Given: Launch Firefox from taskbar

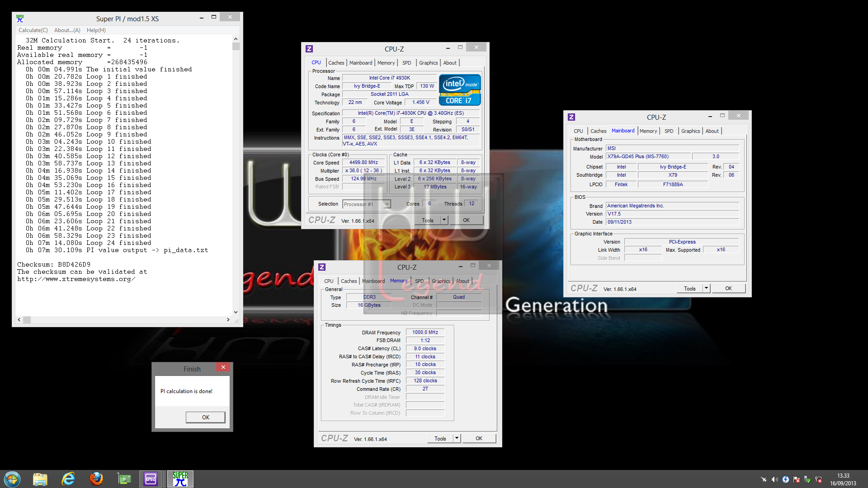Looking at the screenshot, I should [x=96, y=479].
